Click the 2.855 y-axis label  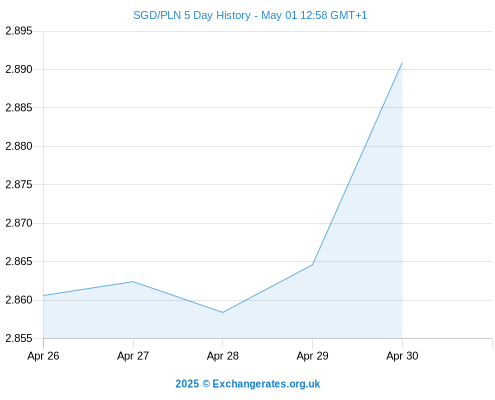tap(19, 338)
